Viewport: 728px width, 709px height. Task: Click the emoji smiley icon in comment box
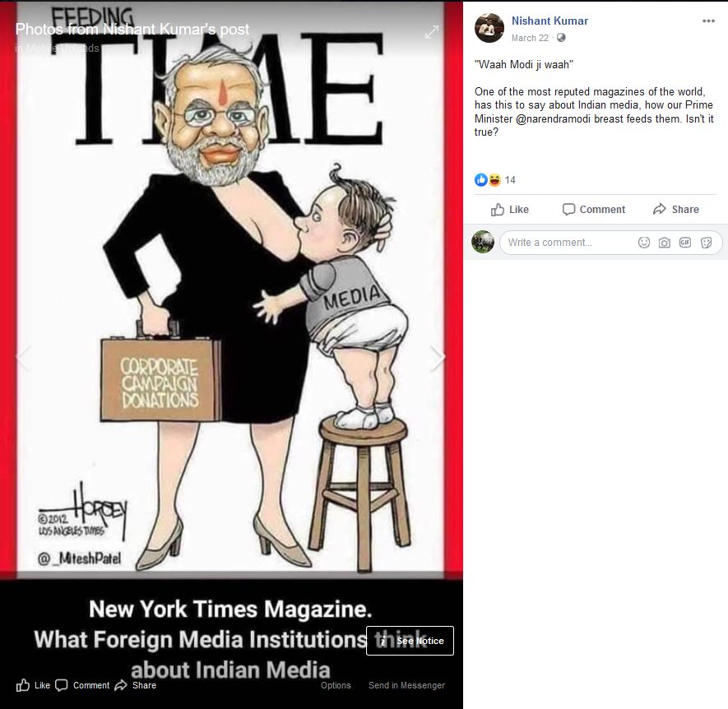point(643,243)
